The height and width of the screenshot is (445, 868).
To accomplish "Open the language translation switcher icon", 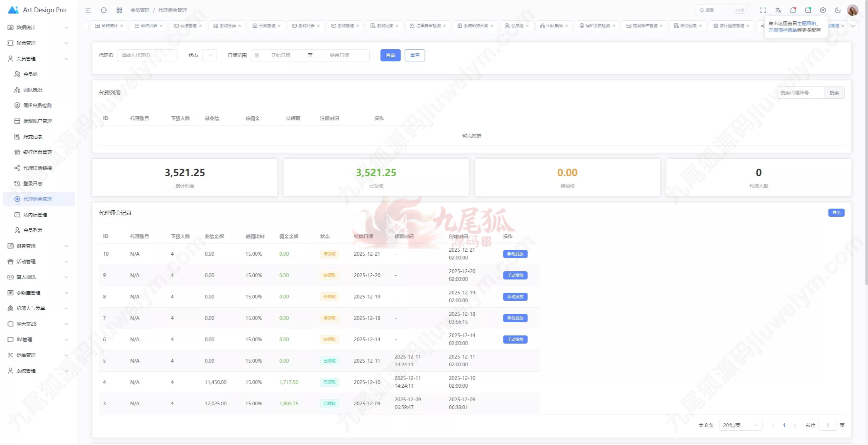I will tap(778, 10).
